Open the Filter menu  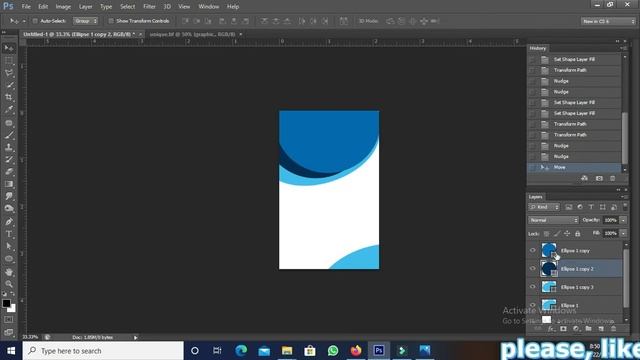pyautogui.click(x=149, y=7)
